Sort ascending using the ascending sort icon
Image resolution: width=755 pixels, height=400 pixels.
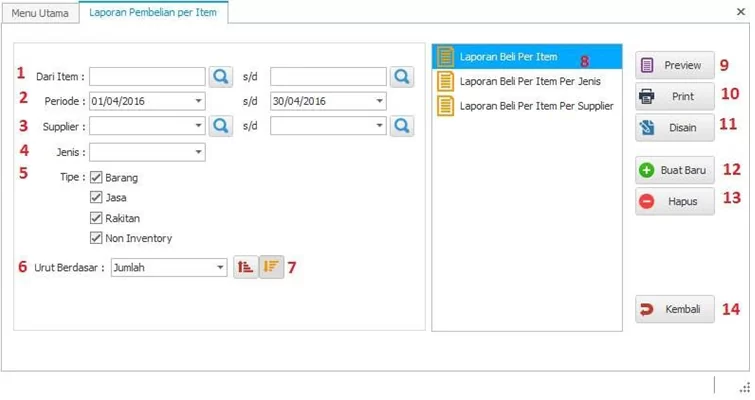245,267
